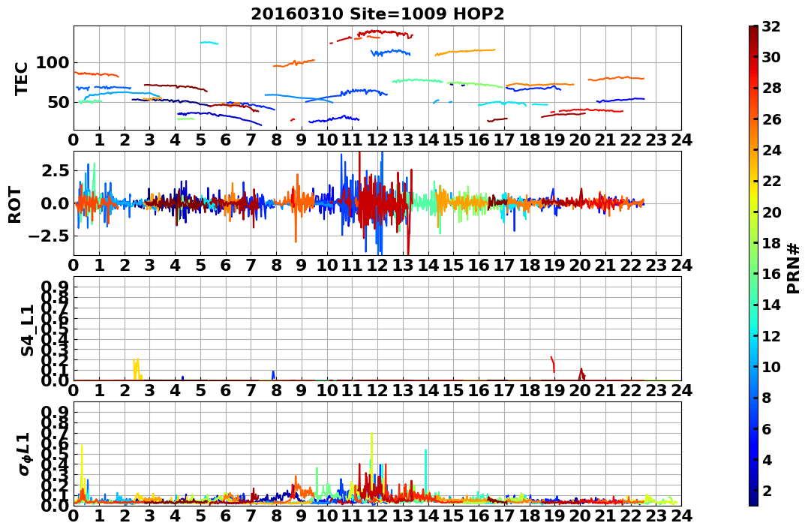Click hour 6 tick under ROT panel
This screenshot has height=532, width=808.
225,266
